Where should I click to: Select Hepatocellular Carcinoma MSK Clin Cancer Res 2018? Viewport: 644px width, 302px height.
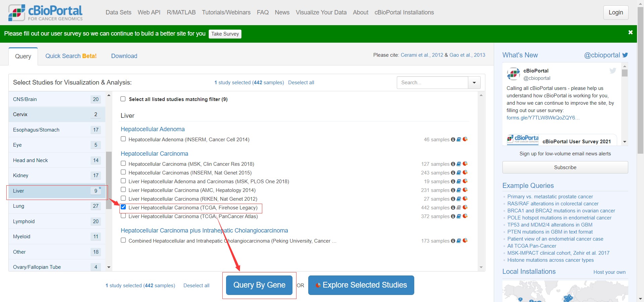[x=123, y=163]
